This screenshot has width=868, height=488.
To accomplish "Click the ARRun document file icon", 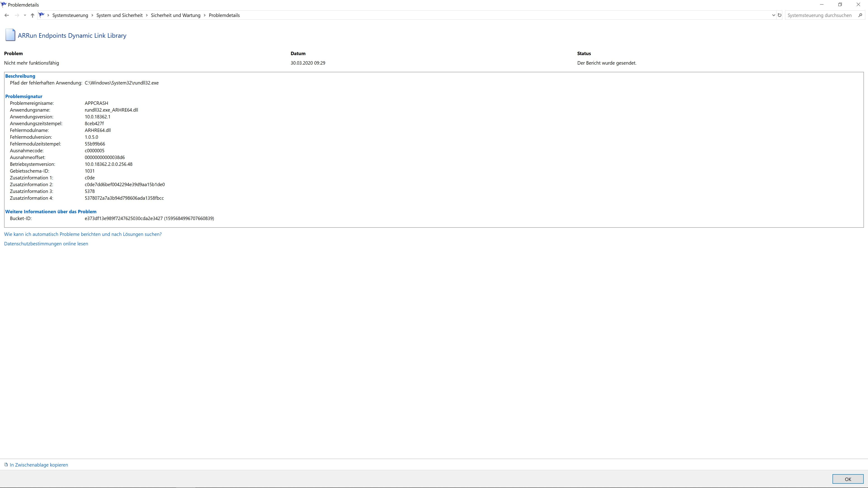I will click(x=10, y=35).
